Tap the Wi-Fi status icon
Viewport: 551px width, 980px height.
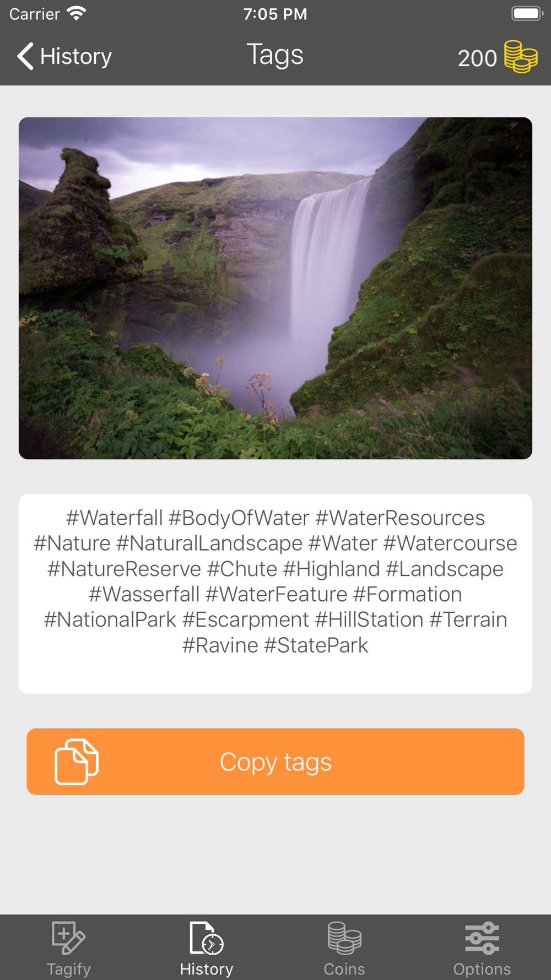point(77,13)
